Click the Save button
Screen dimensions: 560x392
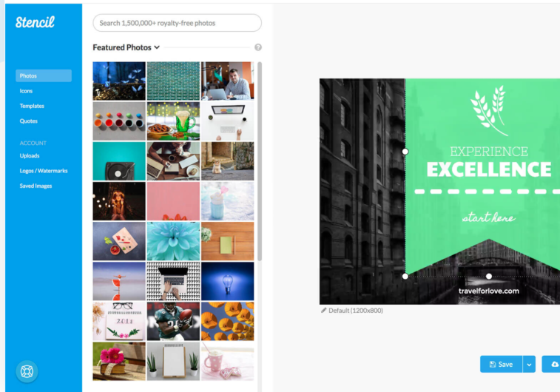[x=501, y=364]
